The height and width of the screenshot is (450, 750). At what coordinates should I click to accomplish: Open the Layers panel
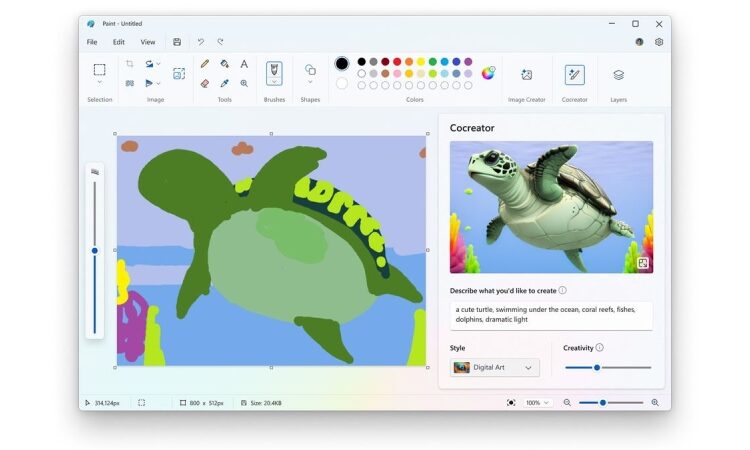[x=618, y=75]
